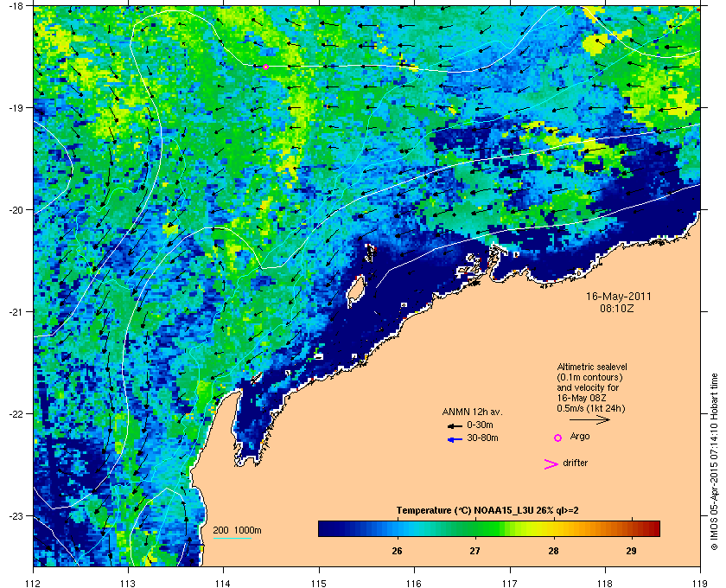This screenshot has height=588, width=726.
Task: Click the longitude label "116"
Action: coord(414,583)
